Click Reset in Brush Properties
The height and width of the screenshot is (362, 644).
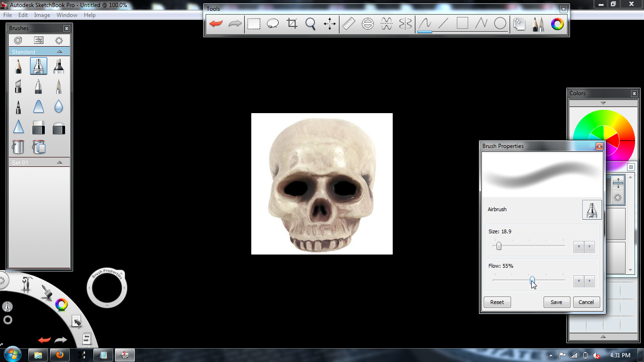pos(497,302)
